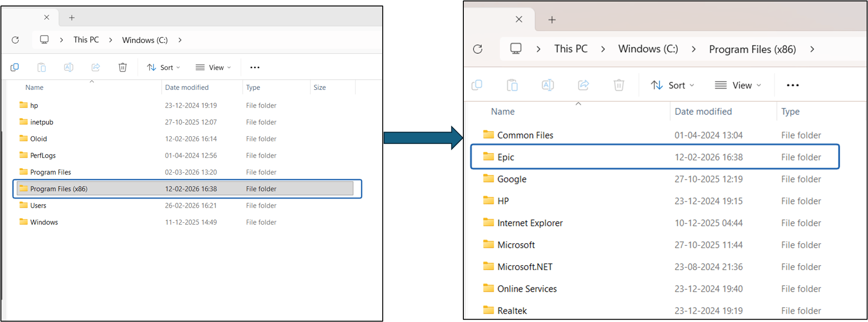The width and height of the screenshot is (868, 322).
Task: Click Windows (C:) breadcrumb in right window
Action: click(648, 49)
